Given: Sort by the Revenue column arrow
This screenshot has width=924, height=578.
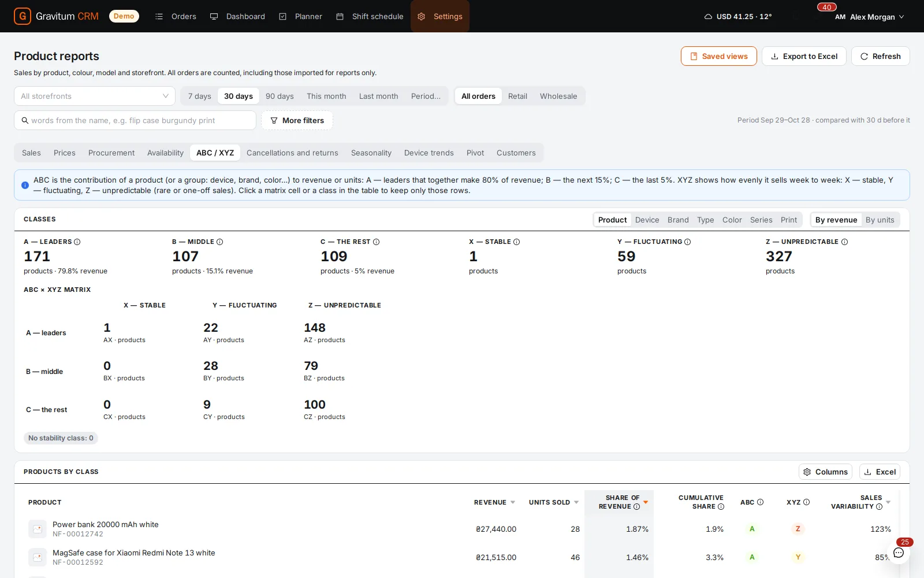Looking at the screenshot, I should [x=513, y=502].
